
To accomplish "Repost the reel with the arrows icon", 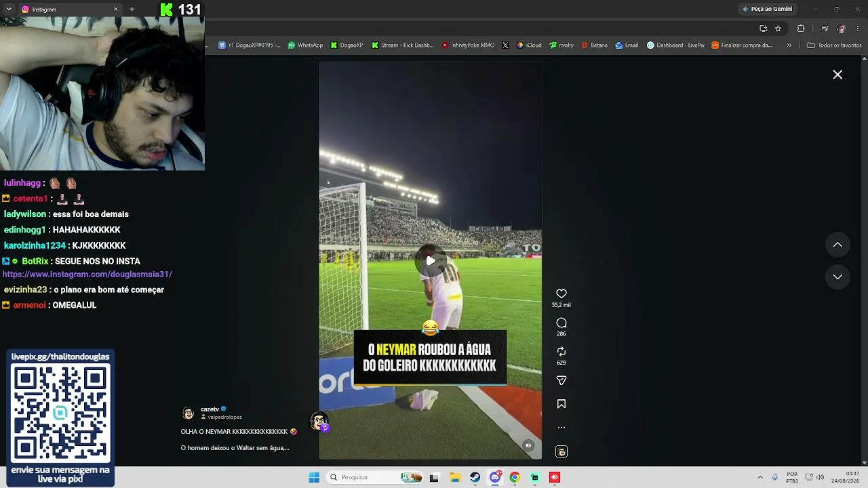I will point(561,351).
